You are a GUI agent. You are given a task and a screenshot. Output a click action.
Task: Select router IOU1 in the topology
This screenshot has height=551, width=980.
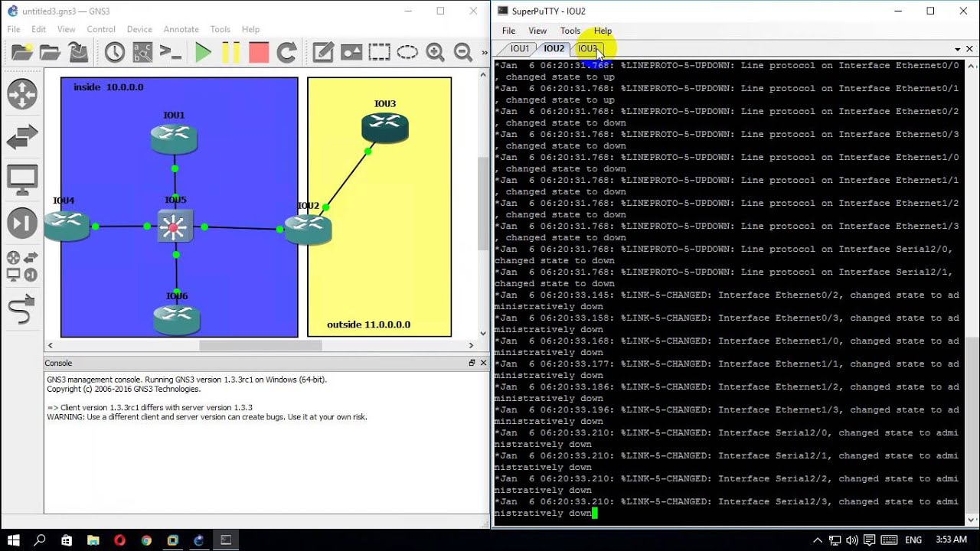tap(174, 138)
